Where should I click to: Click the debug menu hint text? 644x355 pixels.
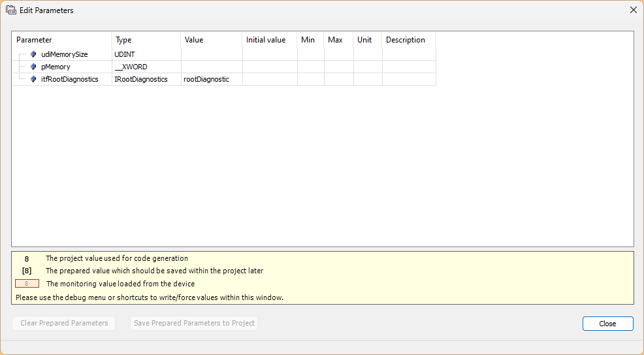(150, 297)
